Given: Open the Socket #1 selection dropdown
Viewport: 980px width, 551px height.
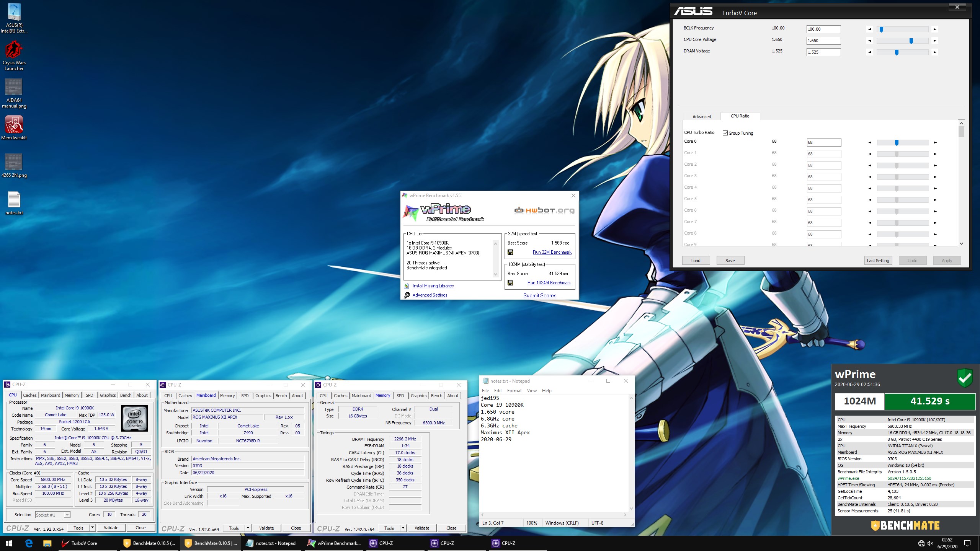Looking at the screenshot, I should click(x=53, y=515).
